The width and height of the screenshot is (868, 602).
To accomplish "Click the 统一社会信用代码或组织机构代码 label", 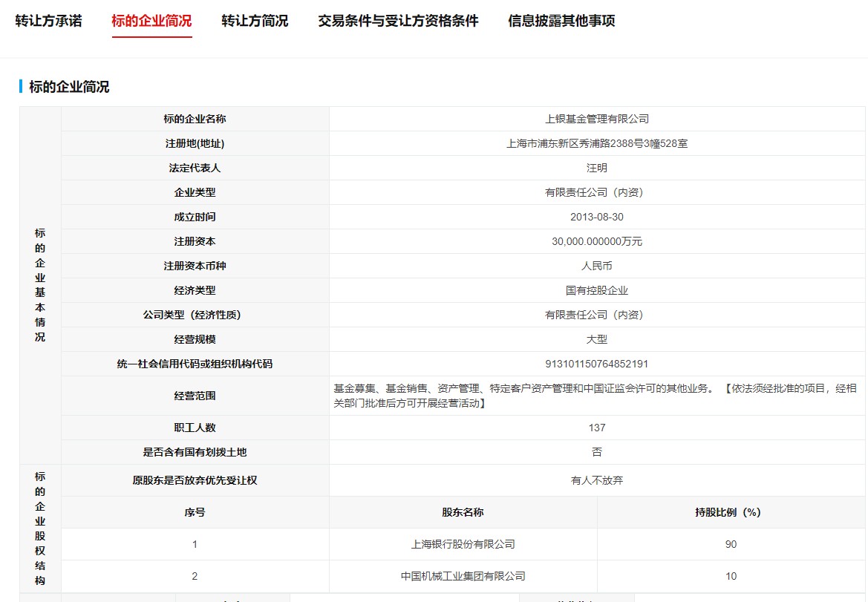I will coord(195,364).
